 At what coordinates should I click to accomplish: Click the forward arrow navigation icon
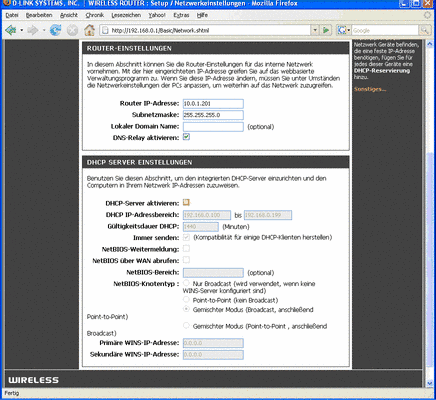point(33,30)
